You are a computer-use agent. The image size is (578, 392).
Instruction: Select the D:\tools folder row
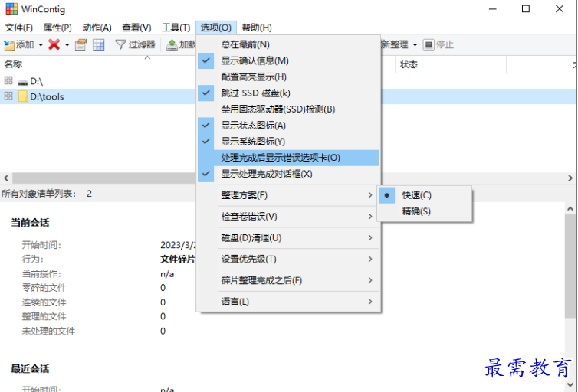98,96
